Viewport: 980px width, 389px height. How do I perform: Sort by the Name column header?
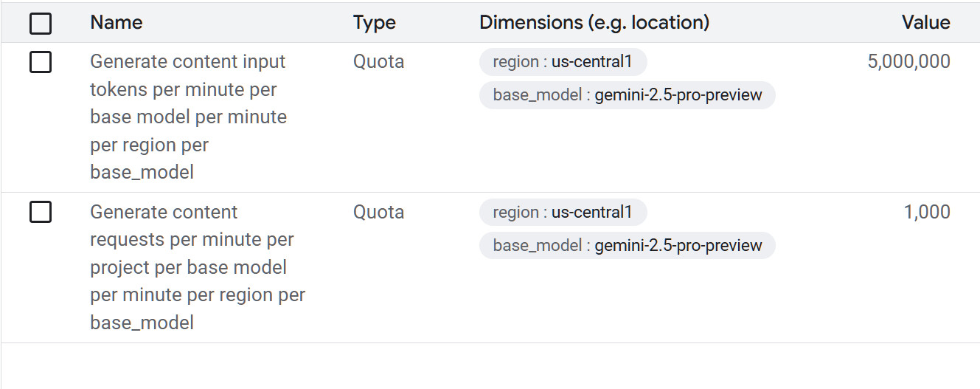116,23
